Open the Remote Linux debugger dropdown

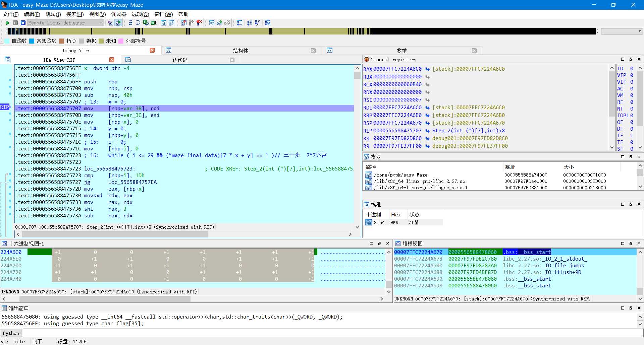click(x=101, y=23)
